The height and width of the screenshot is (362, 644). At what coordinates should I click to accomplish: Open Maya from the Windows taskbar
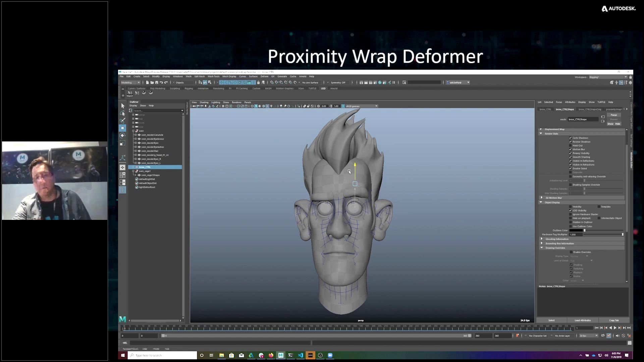[x=281, y=355]
